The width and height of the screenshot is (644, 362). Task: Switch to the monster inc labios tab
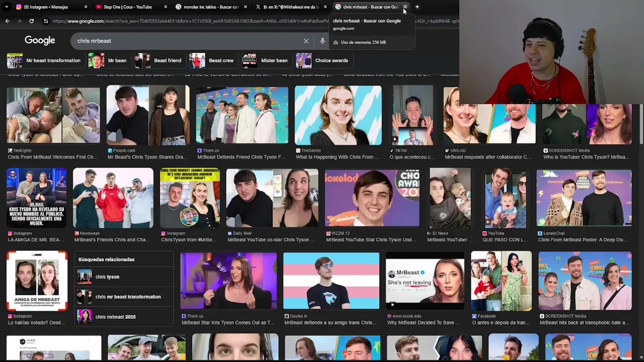pos(210,7)
